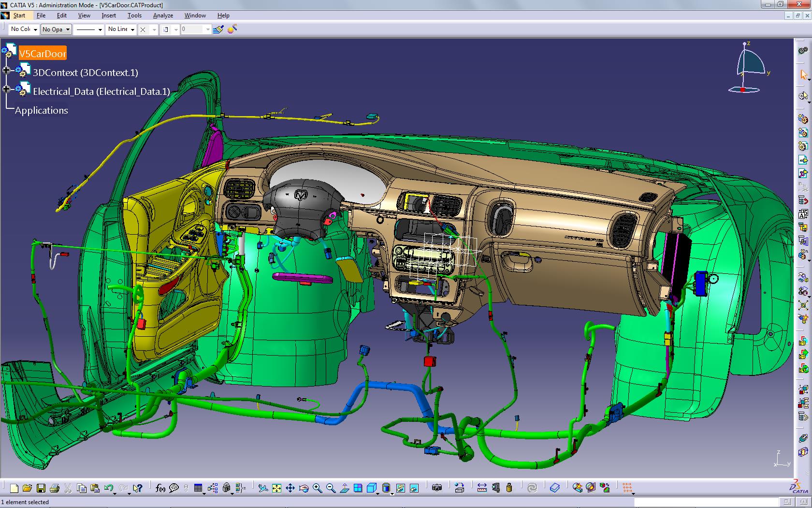The width and height of the screenshot is (812, 508).
Task: Click the Undo button
Action: (110, 488)
